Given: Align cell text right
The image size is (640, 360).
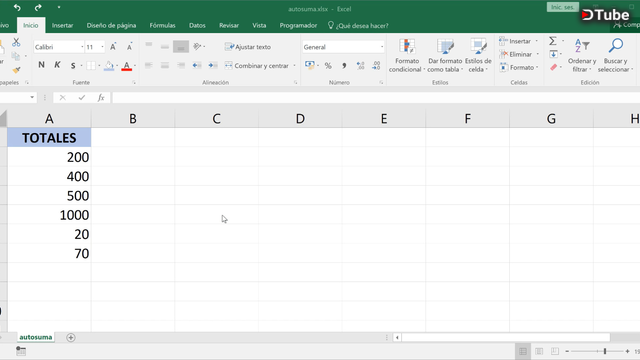Looking at the screenshot, I should 180,65.
